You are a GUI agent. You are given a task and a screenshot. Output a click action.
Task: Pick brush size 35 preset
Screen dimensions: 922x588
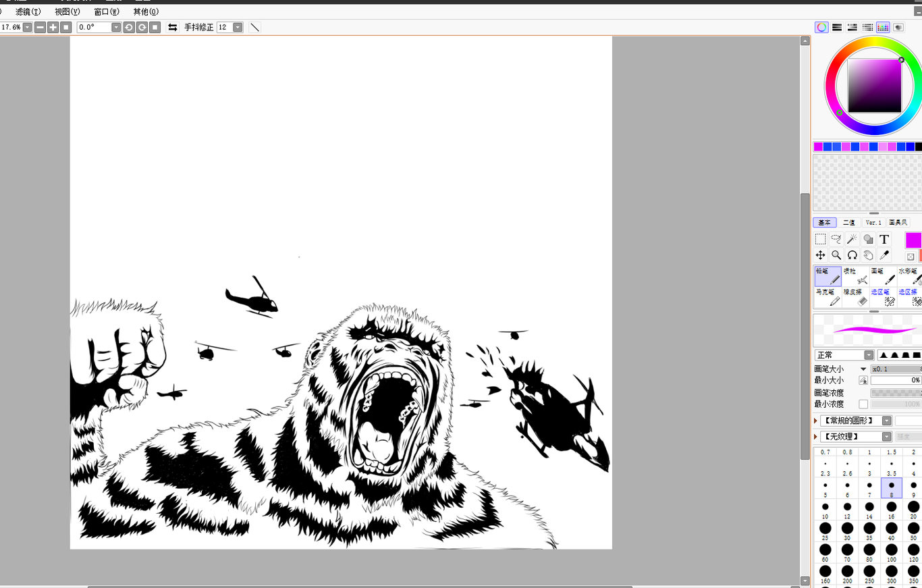coord(869,531)
